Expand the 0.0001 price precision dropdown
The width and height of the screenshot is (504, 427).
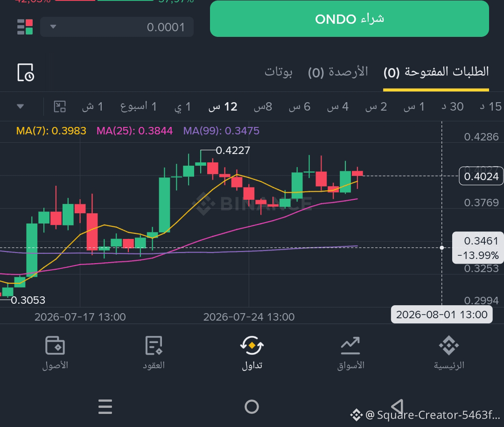pos(117,27)
